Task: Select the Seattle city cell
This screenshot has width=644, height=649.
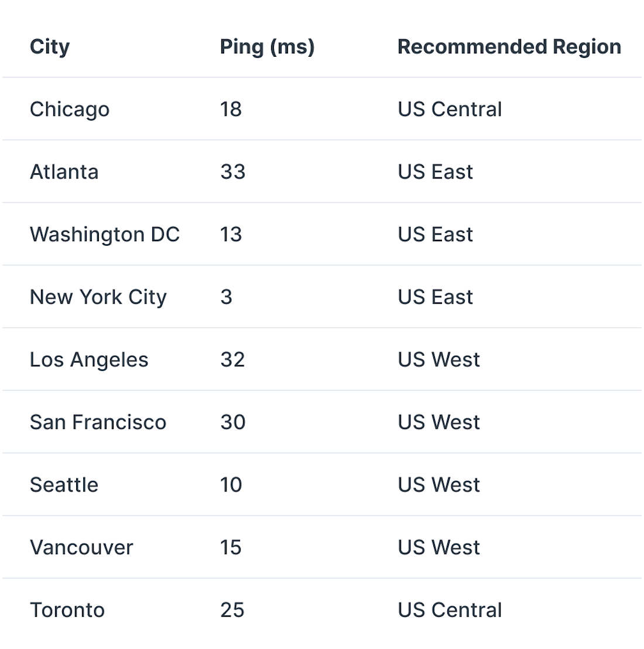Action: pos(64,485)
